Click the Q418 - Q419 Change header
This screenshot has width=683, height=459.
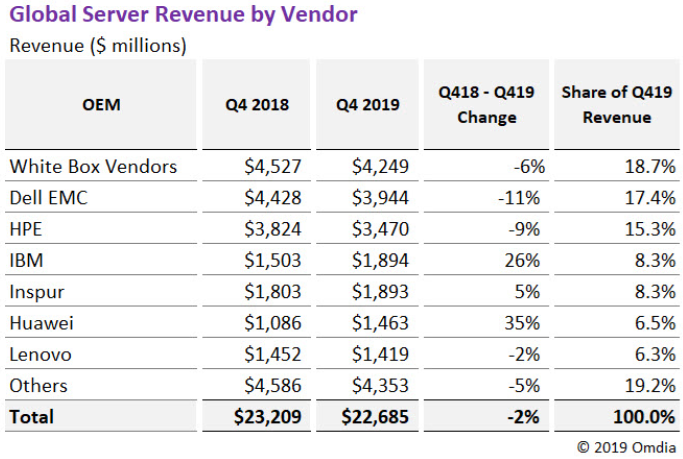(487, 105)
